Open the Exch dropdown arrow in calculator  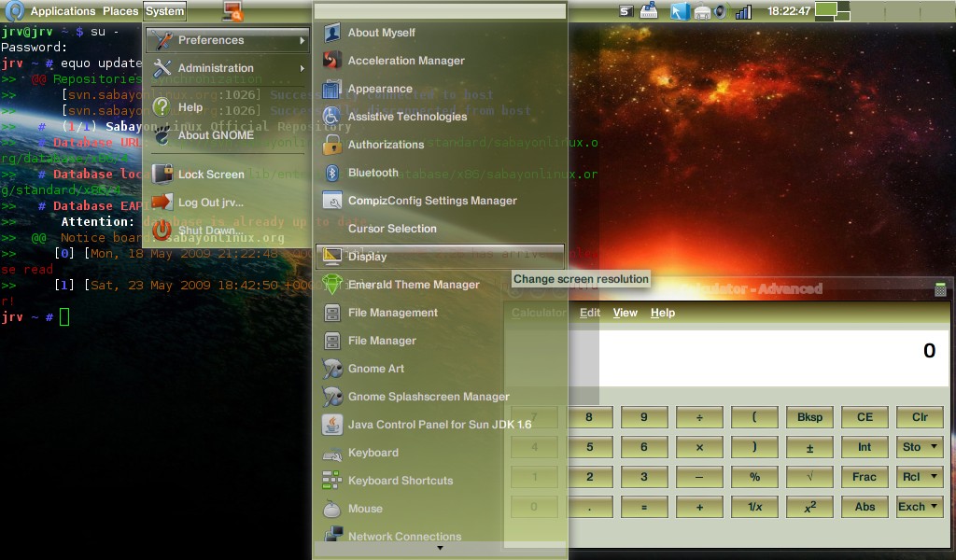click(934, 506)
